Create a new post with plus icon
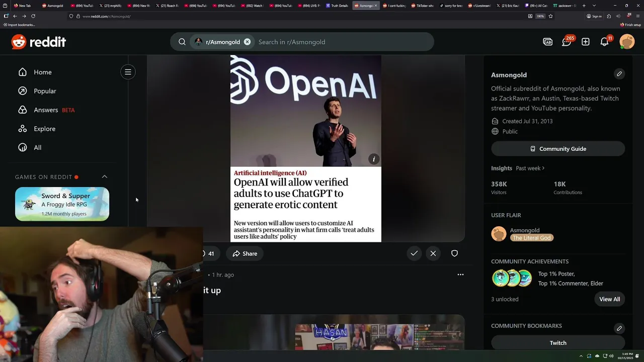This screenshot has height=362, width=644. click(x=586, y=42)
